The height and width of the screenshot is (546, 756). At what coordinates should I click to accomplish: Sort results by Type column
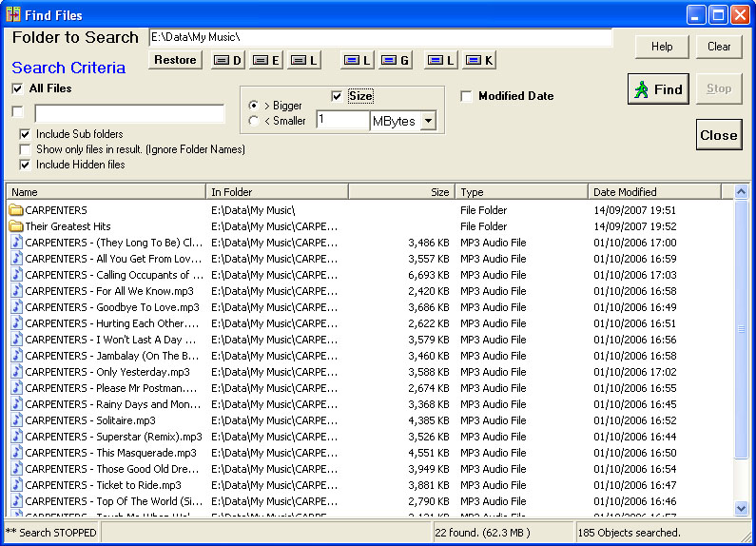coord(521,192)
